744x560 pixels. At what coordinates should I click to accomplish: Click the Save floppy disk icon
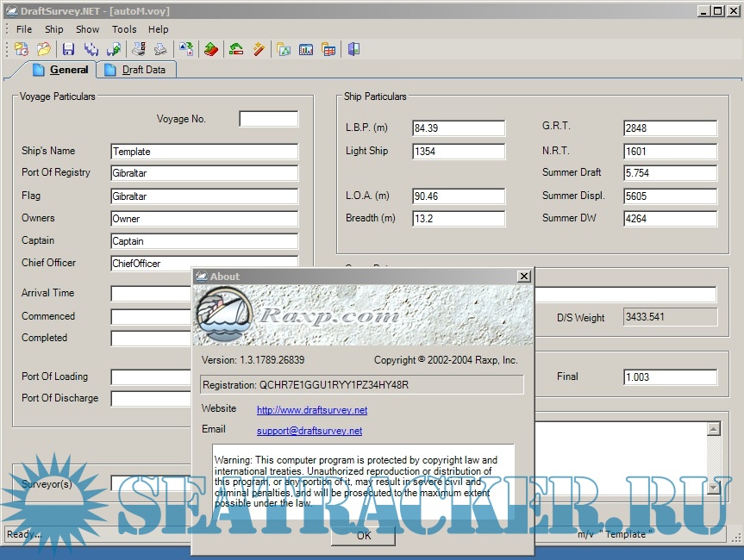[x=69, y=49]
